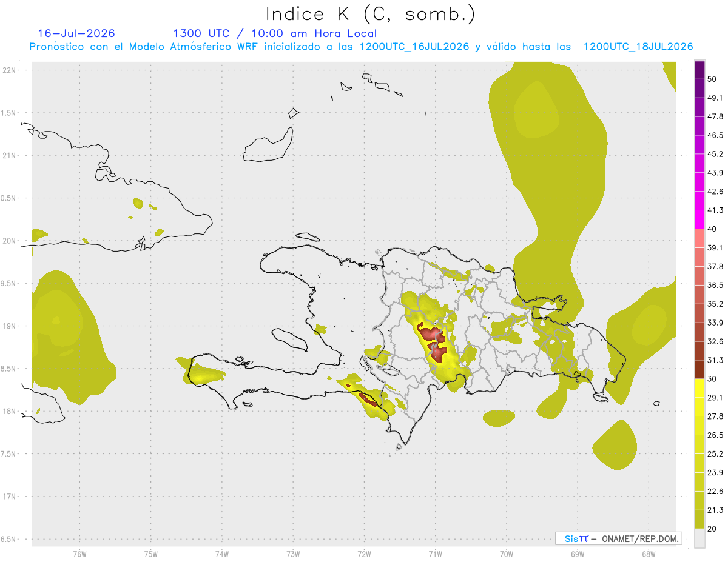
Task: Click legend value "45.2"
Action: point(715,154)
